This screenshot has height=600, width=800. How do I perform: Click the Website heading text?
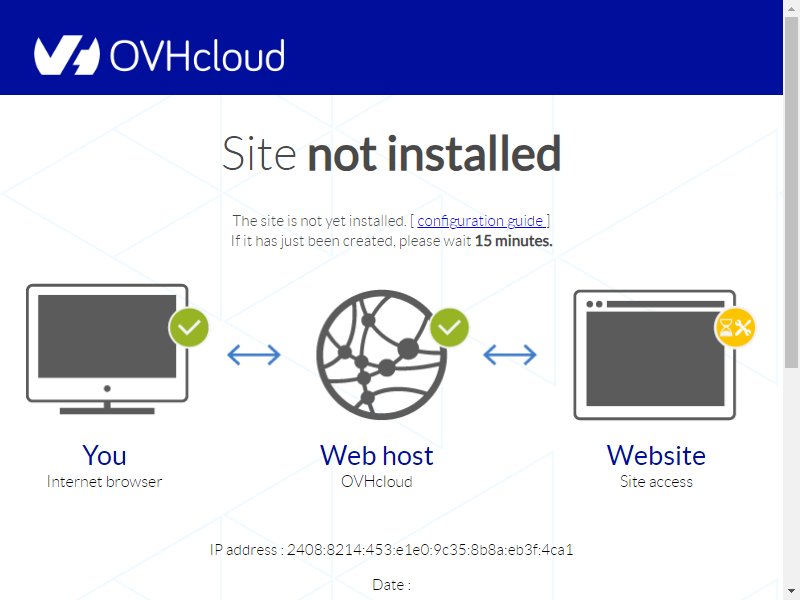pyautogui.click(x=656, y=455)
